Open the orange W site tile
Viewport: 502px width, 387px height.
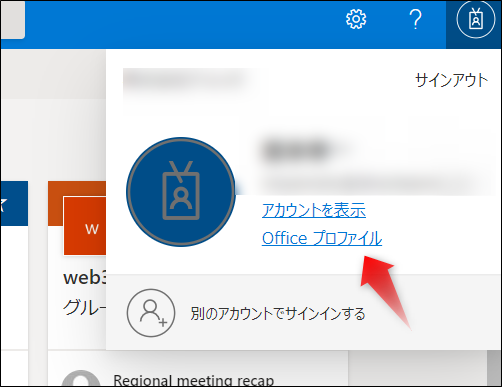tap(85, 226)
